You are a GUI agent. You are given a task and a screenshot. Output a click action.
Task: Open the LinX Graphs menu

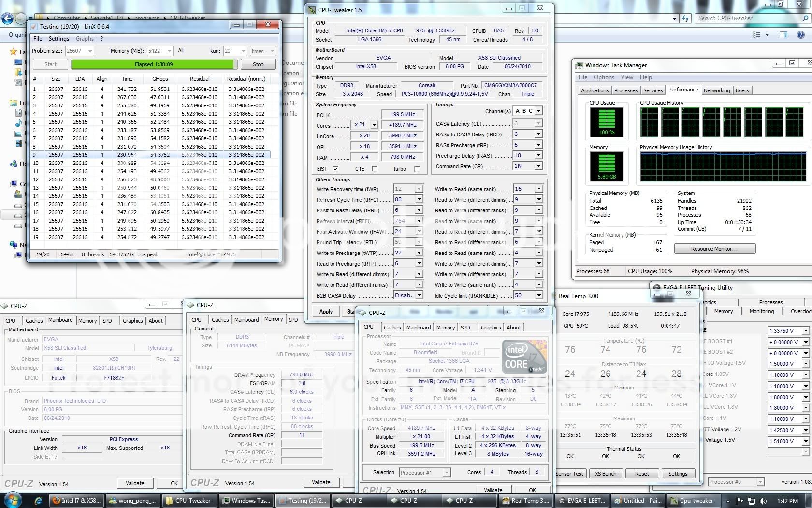(85, 39)
